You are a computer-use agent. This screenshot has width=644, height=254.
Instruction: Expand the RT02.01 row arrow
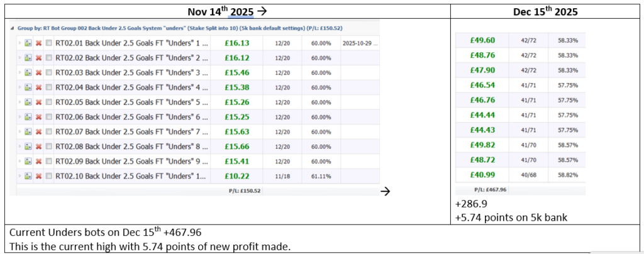click(19, 43)
